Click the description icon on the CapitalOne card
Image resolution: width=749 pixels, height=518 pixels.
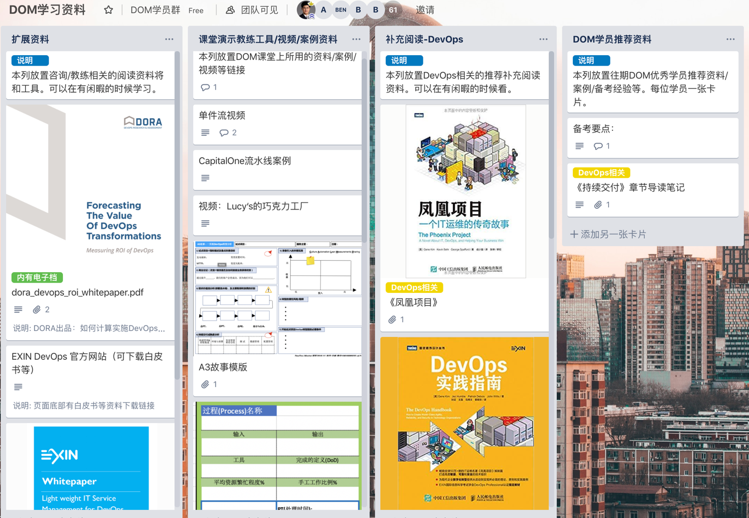[205, 178]
